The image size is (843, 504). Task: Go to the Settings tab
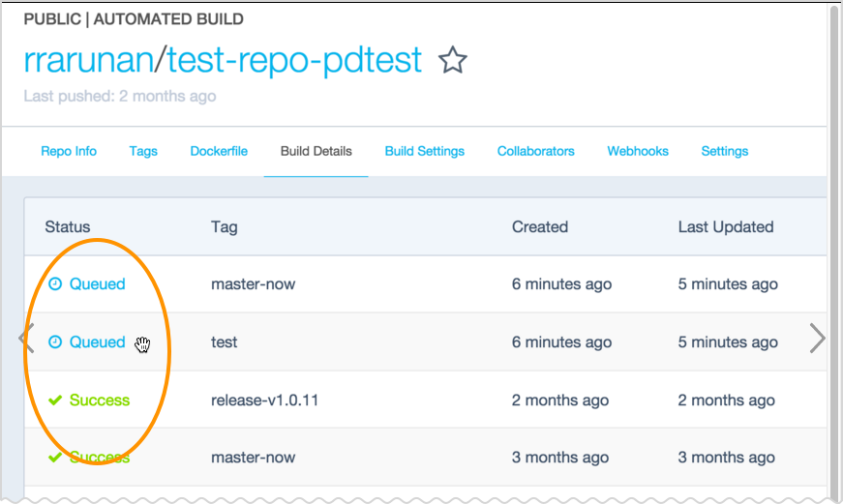pos(724,151)
